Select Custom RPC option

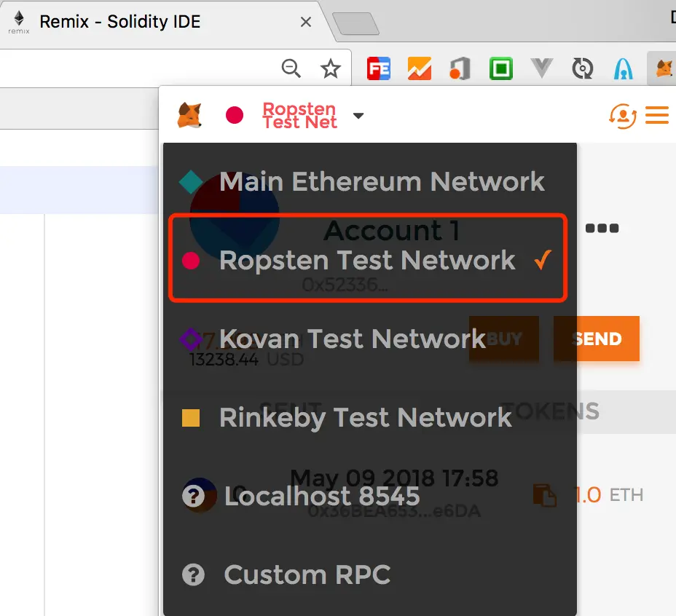[370, 575]
